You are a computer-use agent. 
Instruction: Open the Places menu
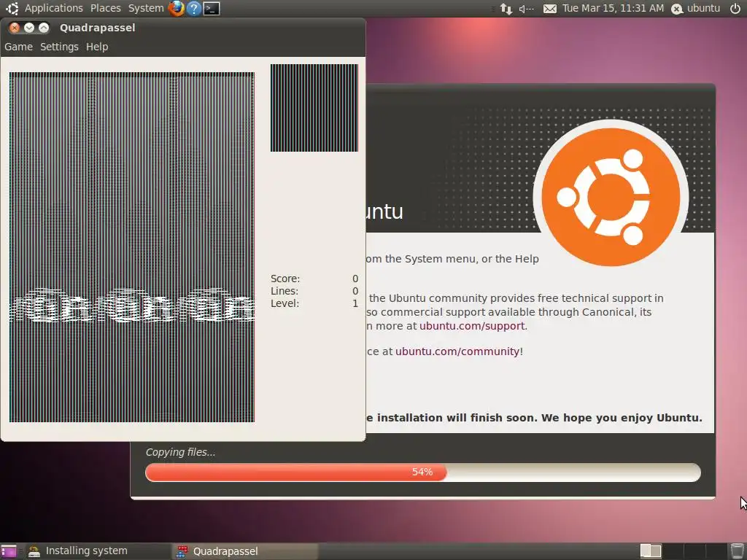105,8
